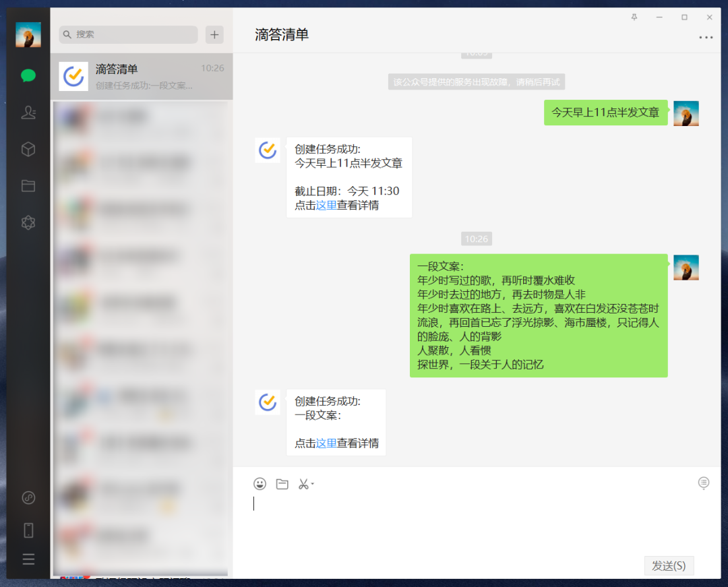Open the Contacts sidebar icon
Image resolution: width=728 pixels, height=587 pixels.
[28, 113]
